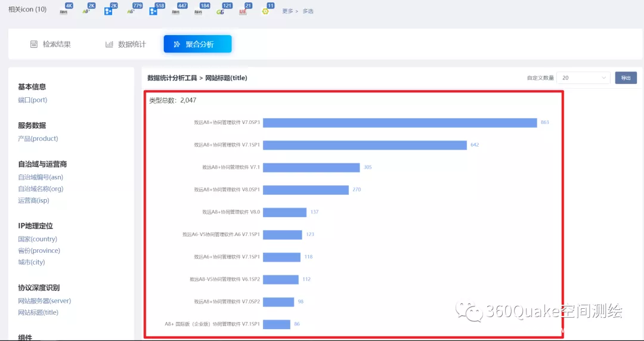Click the 致远A8+ V7.0SP3 bar with 863
The width and height of the screenshot is (644, 341).
pos(400,122)
